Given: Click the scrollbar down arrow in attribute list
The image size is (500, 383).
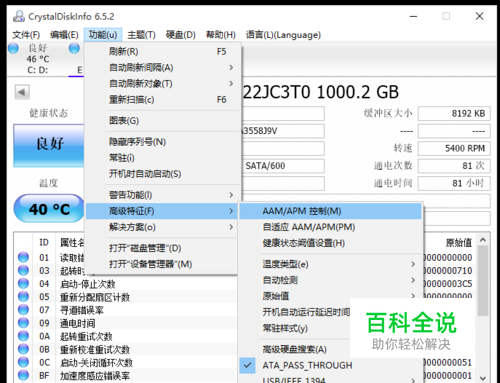Looking at the screenshot, I should coord(483,378).
